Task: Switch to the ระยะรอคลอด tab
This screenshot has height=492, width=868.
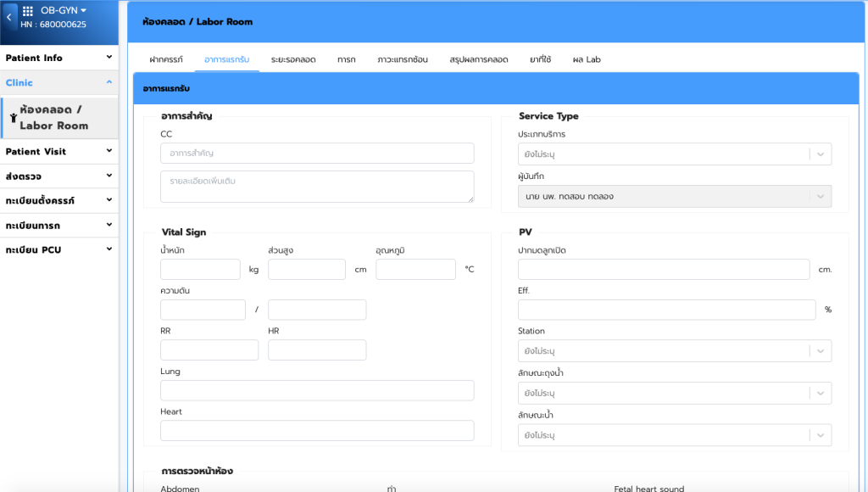Action: pos(293,59)
